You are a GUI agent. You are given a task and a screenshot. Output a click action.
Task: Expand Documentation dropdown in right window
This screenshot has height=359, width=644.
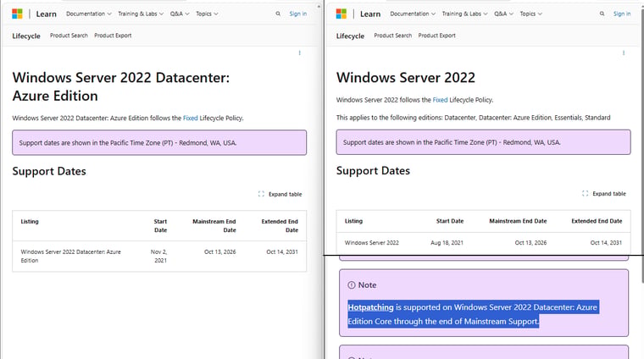click(x=413, y=14)
